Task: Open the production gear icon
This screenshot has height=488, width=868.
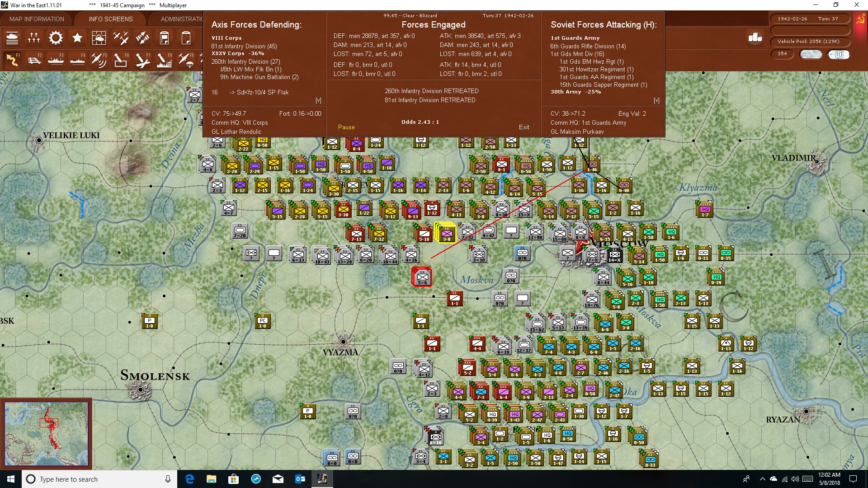Action: pos(56,38)
